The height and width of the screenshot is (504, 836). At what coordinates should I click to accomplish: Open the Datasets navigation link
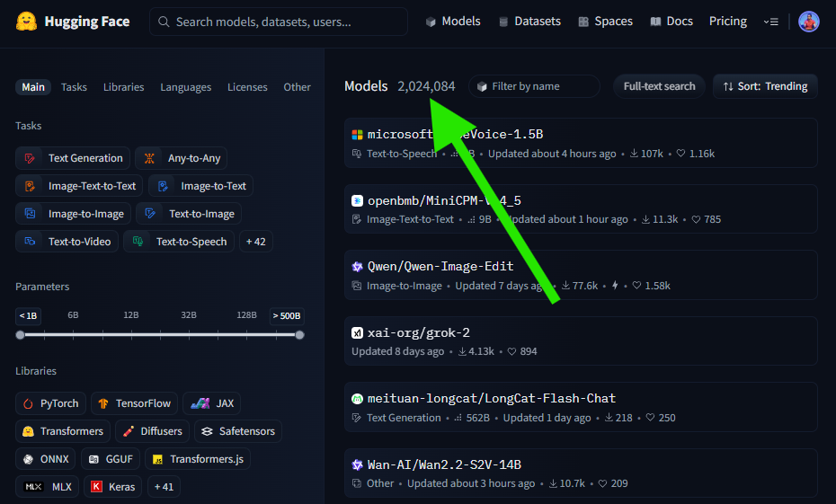pos(529,22)
